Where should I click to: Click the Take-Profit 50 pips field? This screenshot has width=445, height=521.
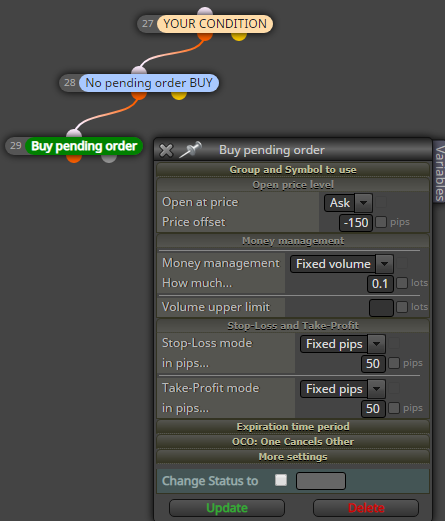[x=373, y=409]
